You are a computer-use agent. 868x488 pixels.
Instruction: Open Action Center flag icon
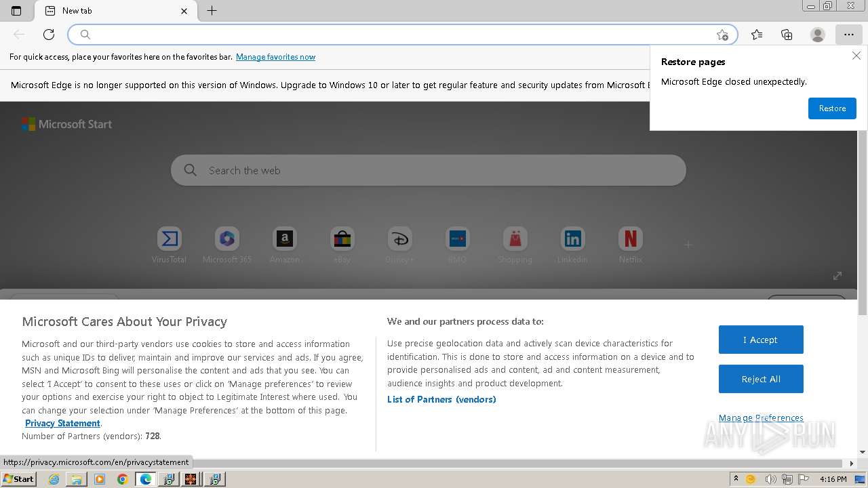(802, 479)
